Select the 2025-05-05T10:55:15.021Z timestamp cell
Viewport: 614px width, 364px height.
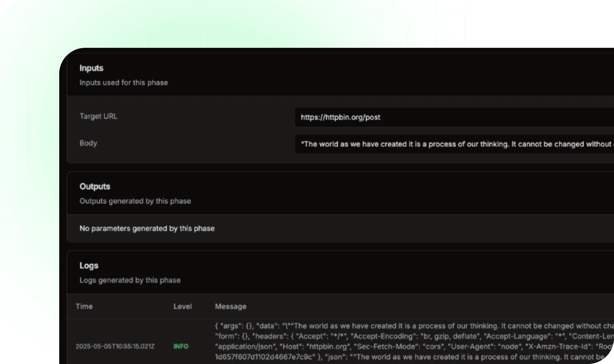(115, 346)
